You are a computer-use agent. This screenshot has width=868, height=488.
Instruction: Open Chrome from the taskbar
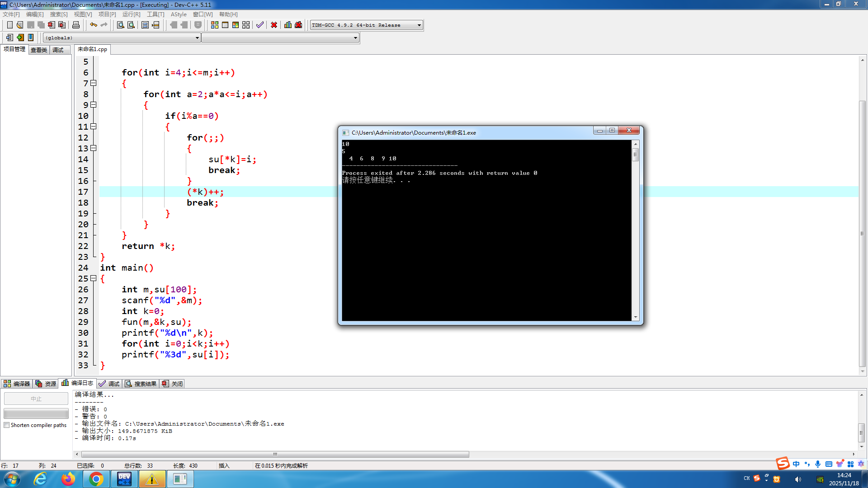[96, 479]
